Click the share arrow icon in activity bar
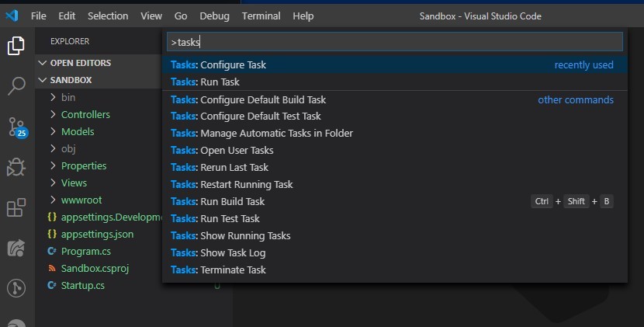The width and height of the screenshot is (644, 327). (16, 248)
